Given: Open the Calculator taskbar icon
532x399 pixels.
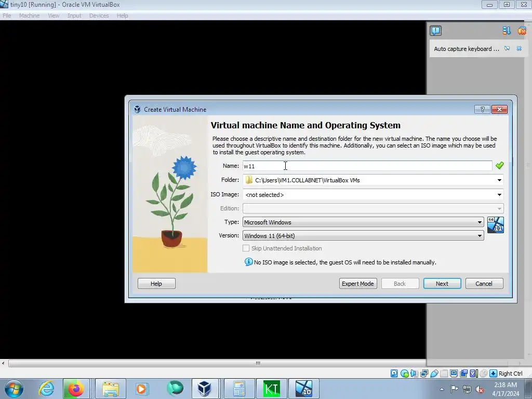Looking at the screenshot, I should [x=239, y=389].
